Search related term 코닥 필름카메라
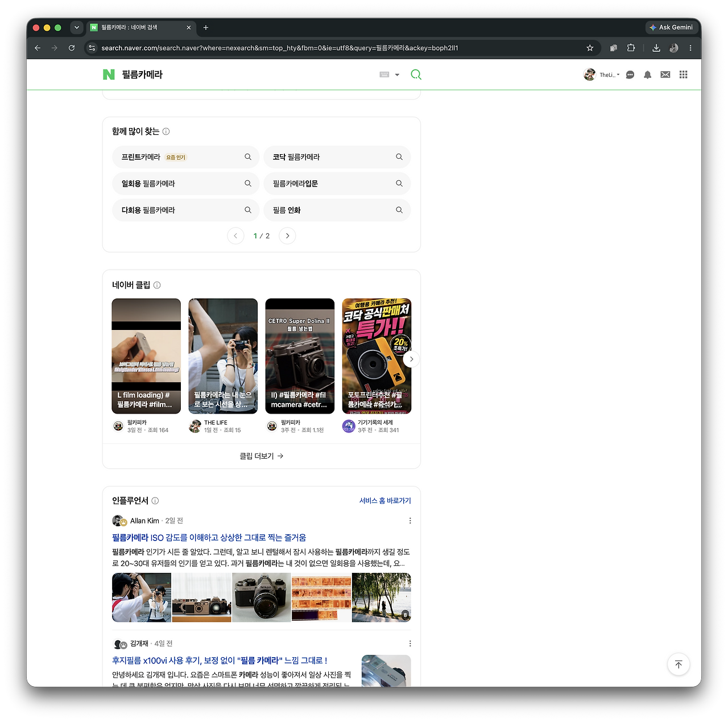 point(337,157)
